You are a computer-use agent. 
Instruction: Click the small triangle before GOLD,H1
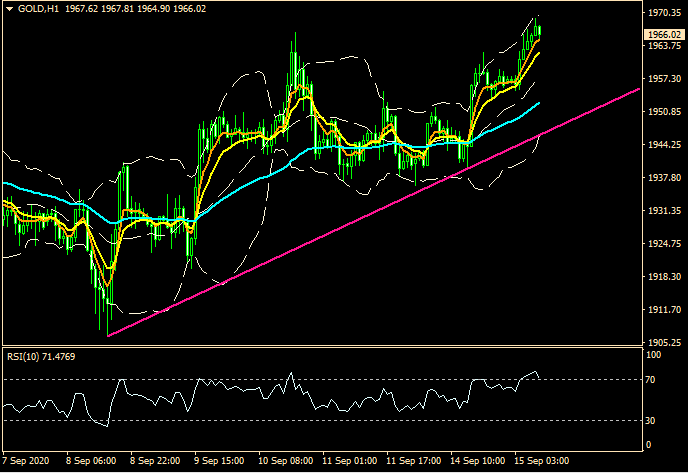pos(8,8)
